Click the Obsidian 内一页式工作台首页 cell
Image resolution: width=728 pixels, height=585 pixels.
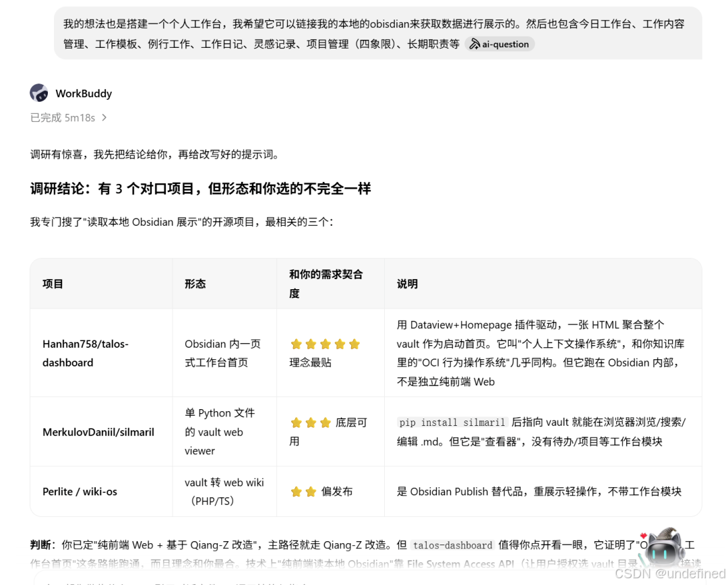pos(224,353)
